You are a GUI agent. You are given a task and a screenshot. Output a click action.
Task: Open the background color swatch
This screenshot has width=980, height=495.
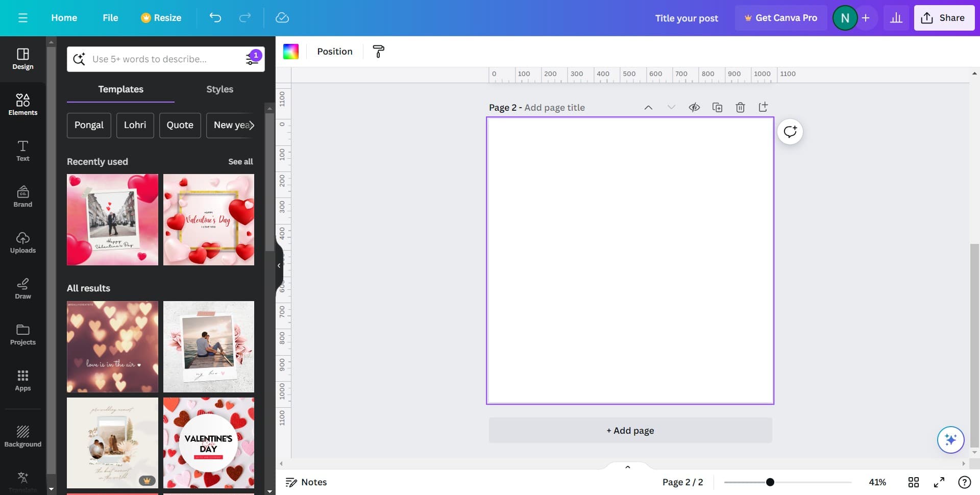click(x=291, y=52)
